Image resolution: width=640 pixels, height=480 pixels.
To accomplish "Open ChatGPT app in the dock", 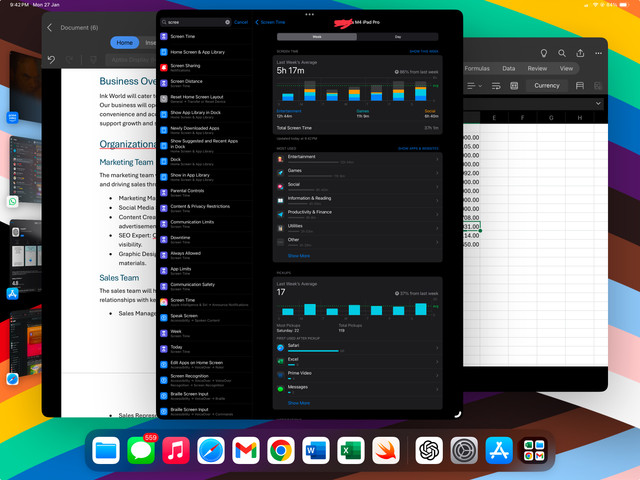I will (x=429, y=451).
